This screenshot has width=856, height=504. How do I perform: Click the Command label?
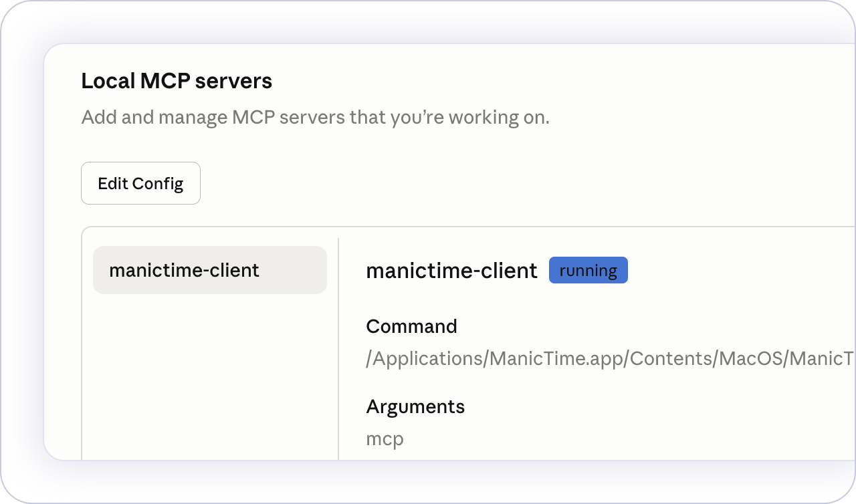tap(411, 326)
